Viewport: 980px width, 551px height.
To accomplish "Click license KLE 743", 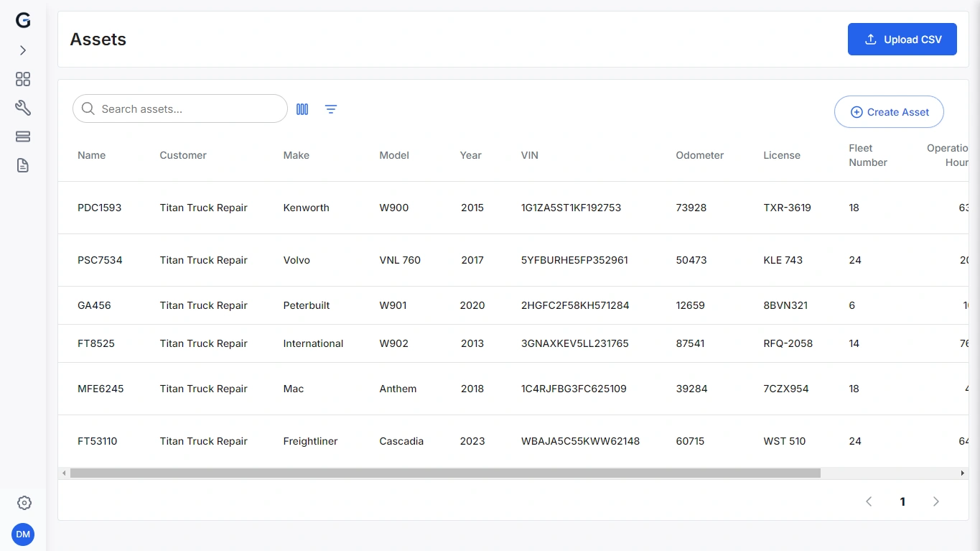I will click(x=783, y=260).
